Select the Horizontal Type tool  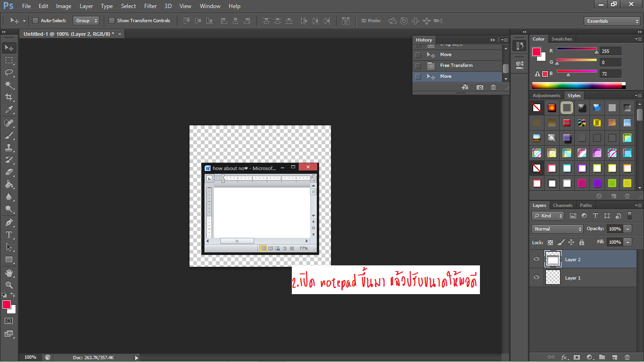(9, 235)
